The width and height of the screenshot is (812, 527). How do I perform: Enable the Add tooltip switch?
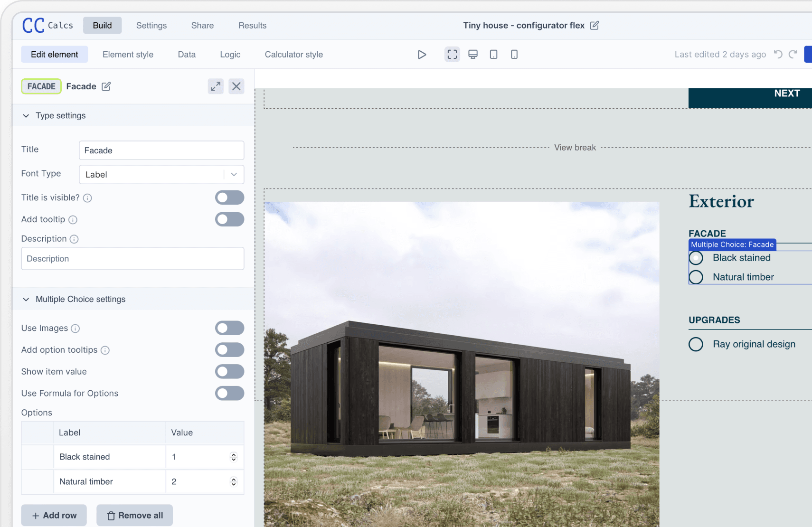[230, 219]
